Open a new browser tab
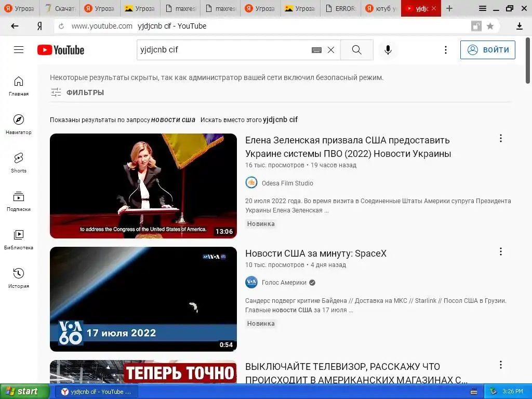Viewport: 532px width, 399px height. tap(449, 8)
